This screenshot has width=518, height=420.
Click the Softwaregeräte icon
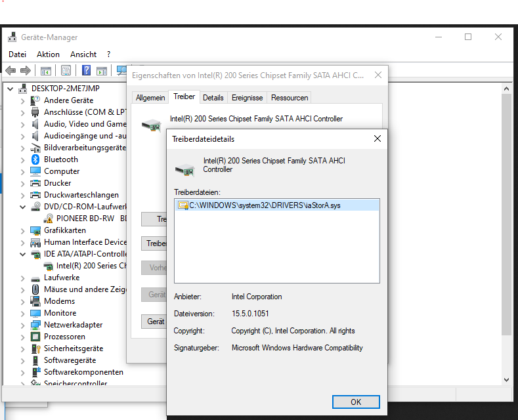pos(35,360)
